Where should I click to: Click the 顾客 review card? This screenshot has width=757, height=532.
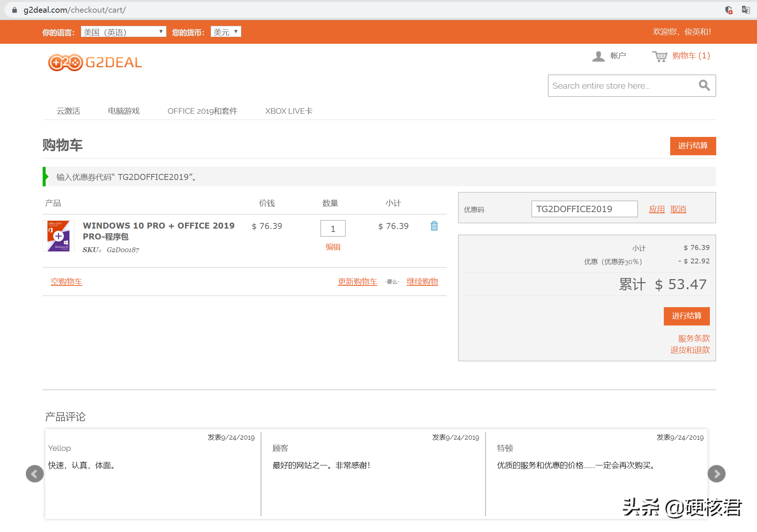[x=373, y=474]
